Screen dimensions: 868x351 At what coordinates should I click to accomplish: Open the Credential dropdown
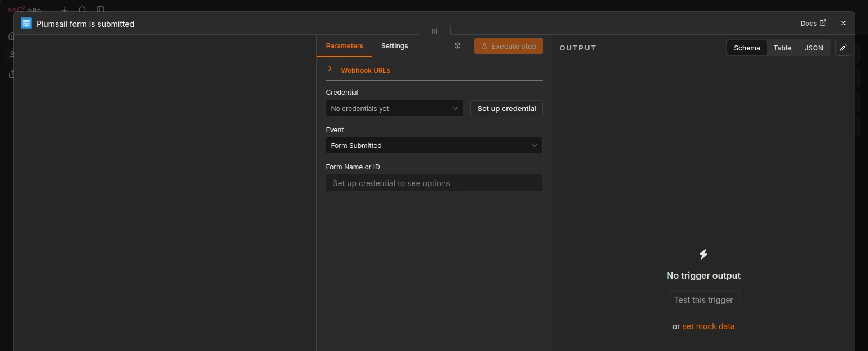point(395,108)
